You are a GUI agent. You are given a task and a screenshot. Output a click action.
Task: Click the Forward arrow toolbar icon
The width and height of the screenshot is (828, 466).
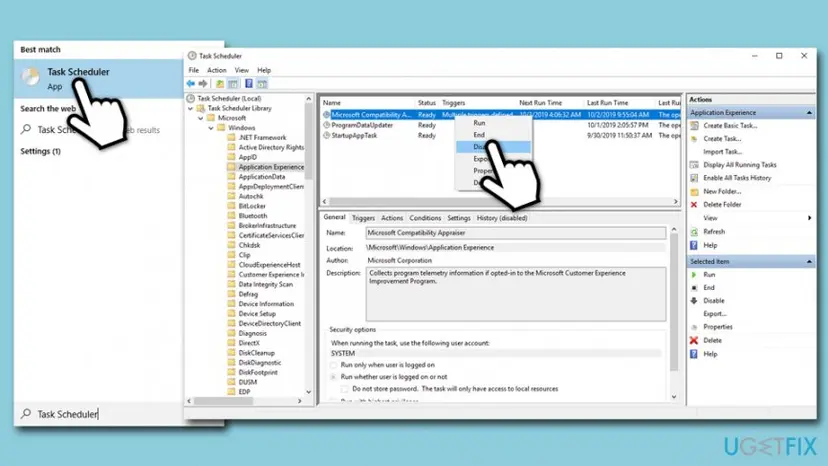(x=203, y=83)
